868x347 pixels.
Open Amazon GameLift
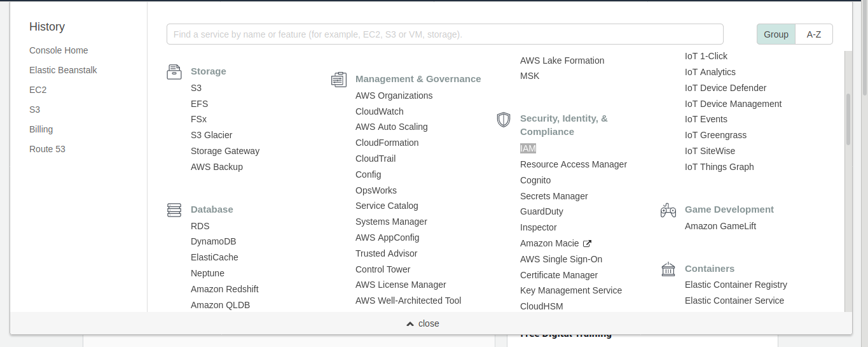720,226
